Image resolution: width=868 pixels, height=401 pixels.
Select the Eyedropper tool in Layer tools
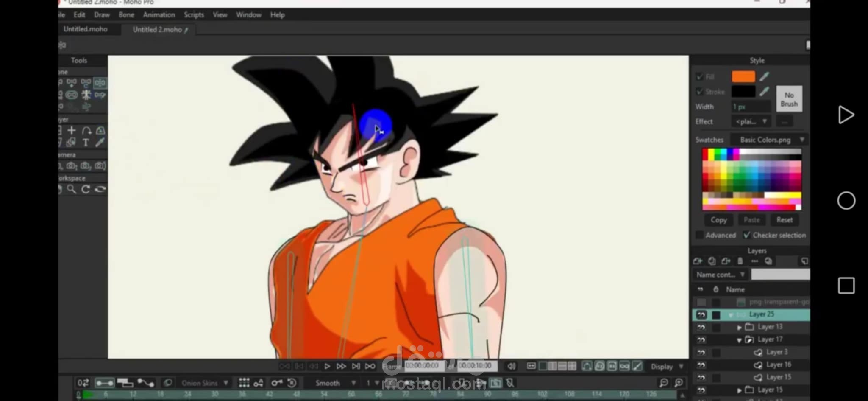pyautogui.click(x=100, y=143)
